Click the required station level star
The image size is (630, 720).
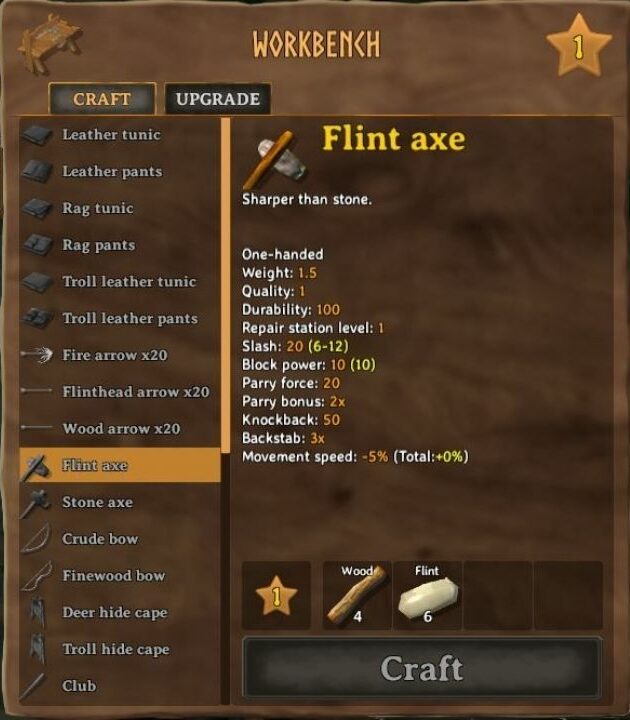(x=276, y=595)
